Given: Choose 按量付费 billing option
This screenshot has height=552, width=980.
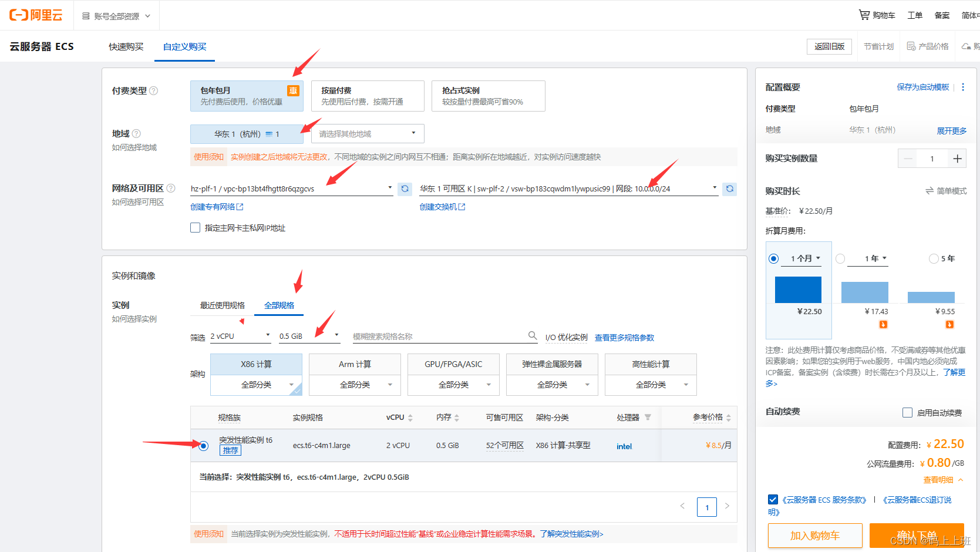Looking at the screenshot, I should pyautogui.click(x=368, y=96).
